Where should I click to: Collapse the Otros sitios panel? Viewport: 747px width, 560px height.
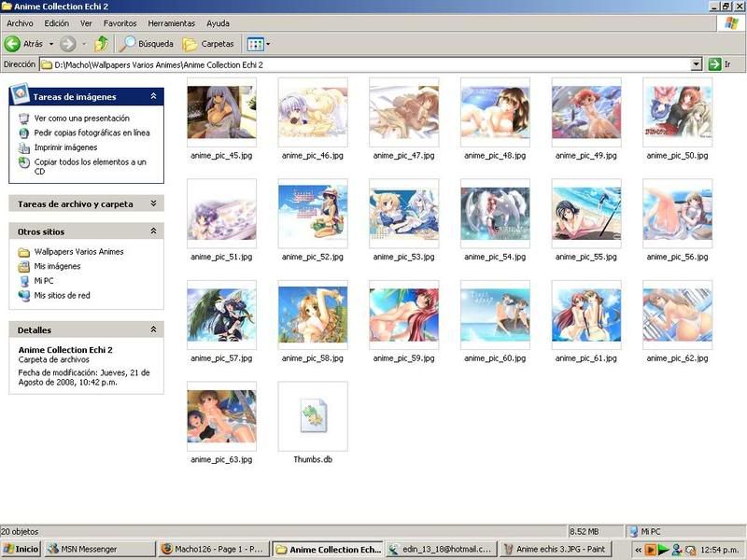click(x=153, y=231)
